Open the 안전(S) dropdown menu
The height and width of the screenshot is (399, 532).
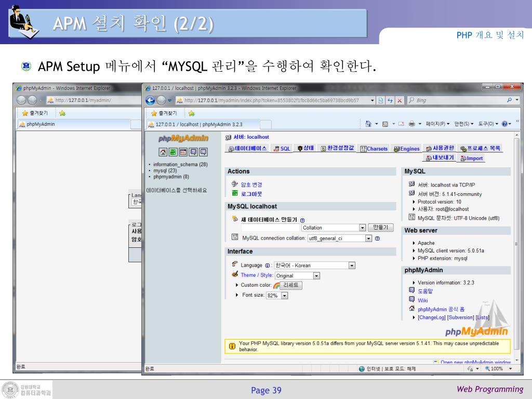pyautogui.click(x=464, y=124)
